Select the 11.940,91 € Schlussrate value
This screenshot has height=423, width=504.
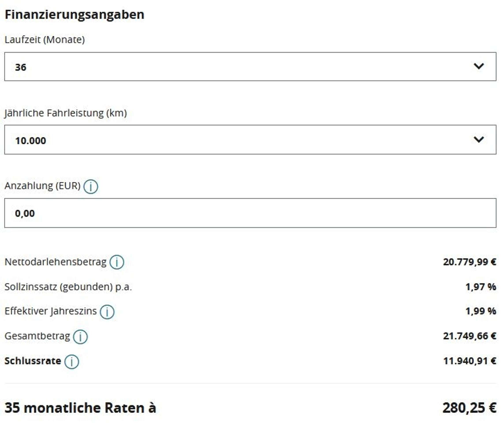point(470,361)
